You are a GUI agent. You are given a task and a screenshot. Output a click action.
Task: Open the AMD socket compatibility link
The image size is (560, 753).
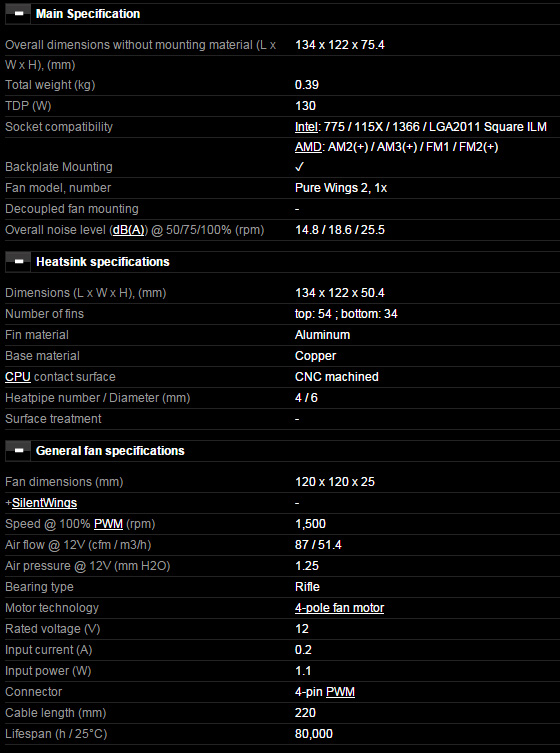pyautogui.click(x=308, y=147)
